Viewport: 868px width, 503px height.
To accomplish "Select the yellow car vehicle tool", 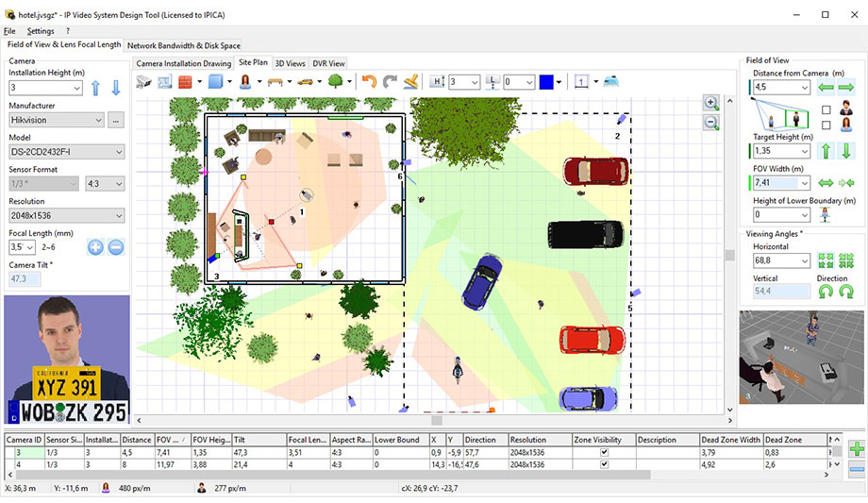I will click(305, 82).
